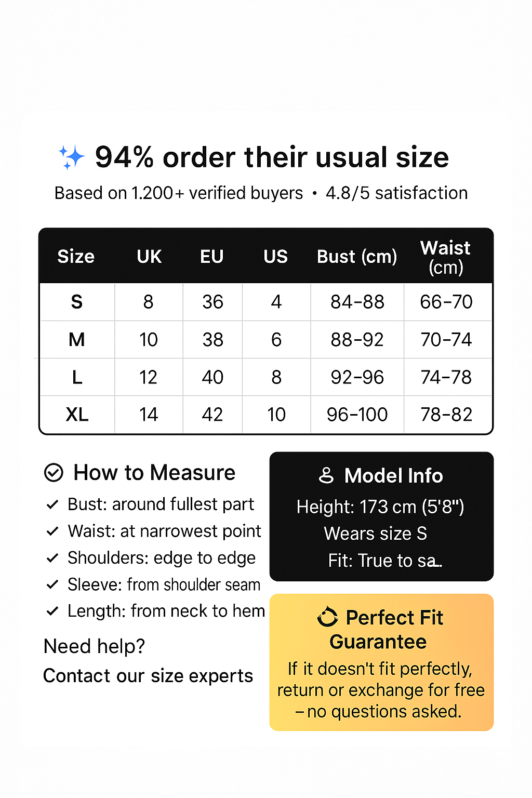The height and width of the screenshot is (798, 532).
Task: Select the S size row label
Action: (x=77, y=302)
